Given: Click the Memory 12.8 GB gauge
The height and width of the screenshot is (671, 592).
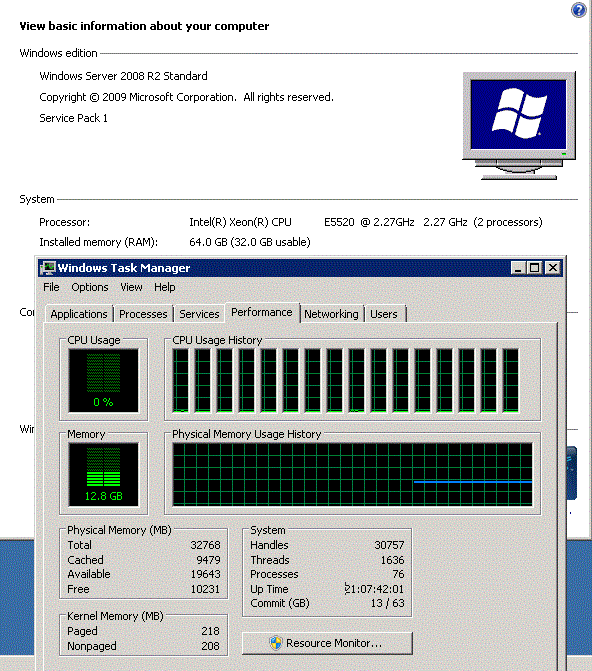Looking at the screenshot, I should [x=104, y=475].
